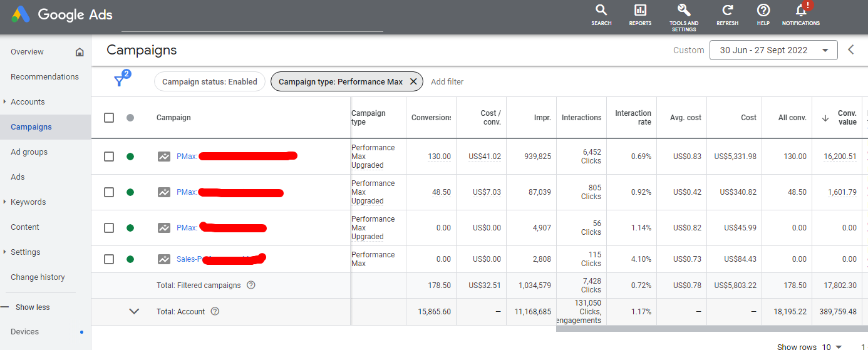Click the Refresh icon
868x350 pixels.
click(x=727, y=11)
